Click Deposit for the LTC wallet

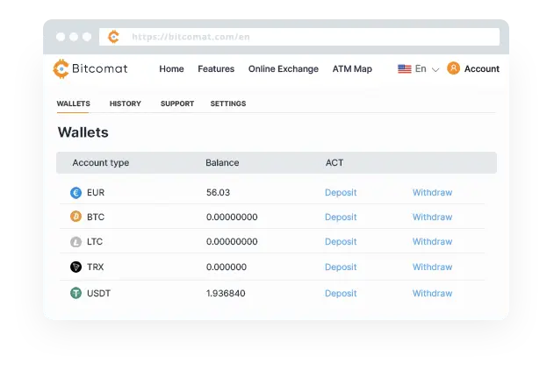pos(341,242)
